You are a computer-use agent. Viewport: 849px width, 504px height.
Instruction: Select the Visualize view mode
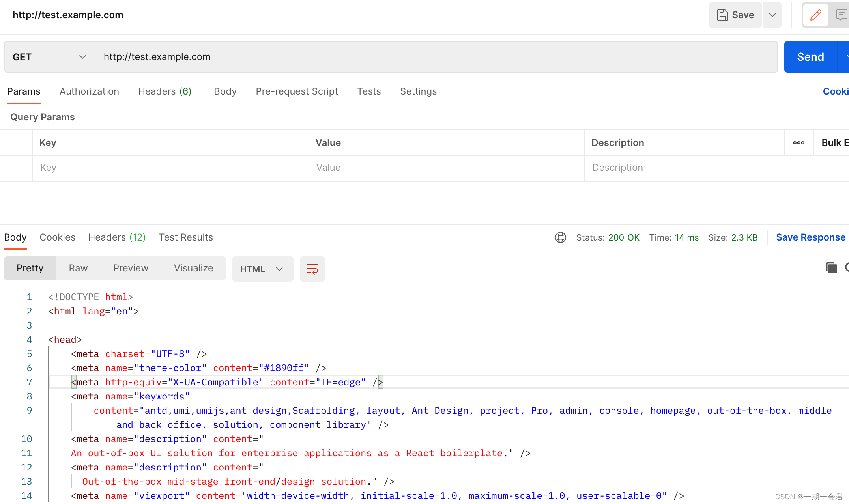click(193, 268)
